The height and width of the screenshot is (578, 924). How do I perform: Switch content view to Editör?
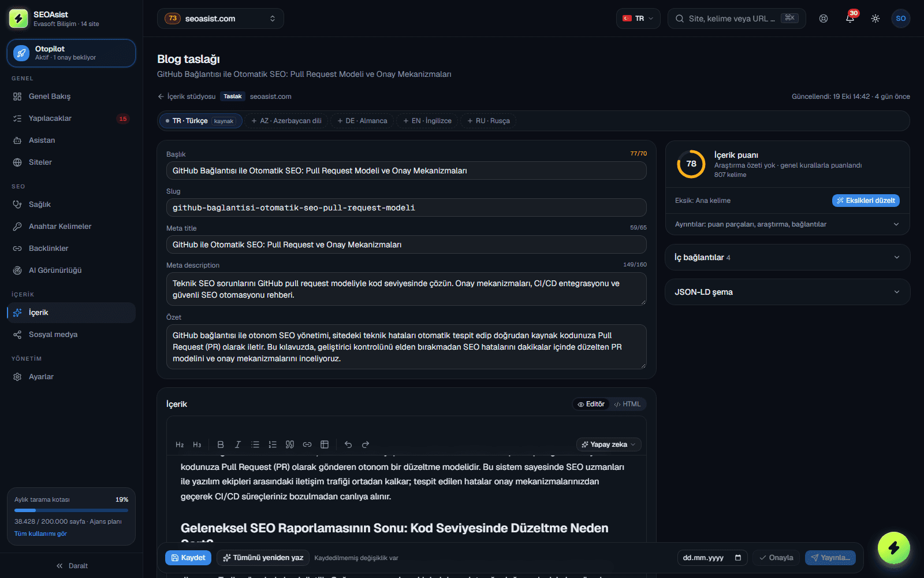pyautogui.click(x=591, y=404)
